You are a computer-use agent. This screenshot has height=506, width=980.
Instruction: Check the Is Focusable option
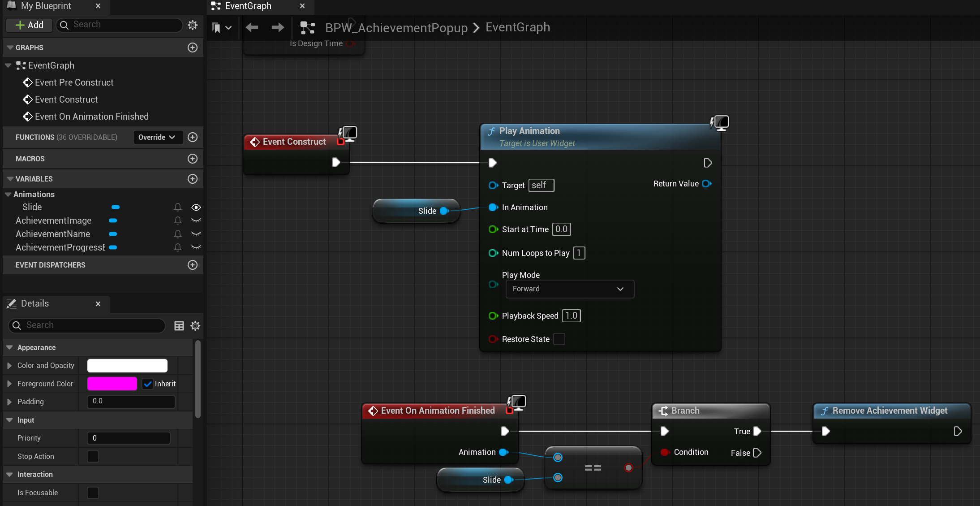pos(93,493)
